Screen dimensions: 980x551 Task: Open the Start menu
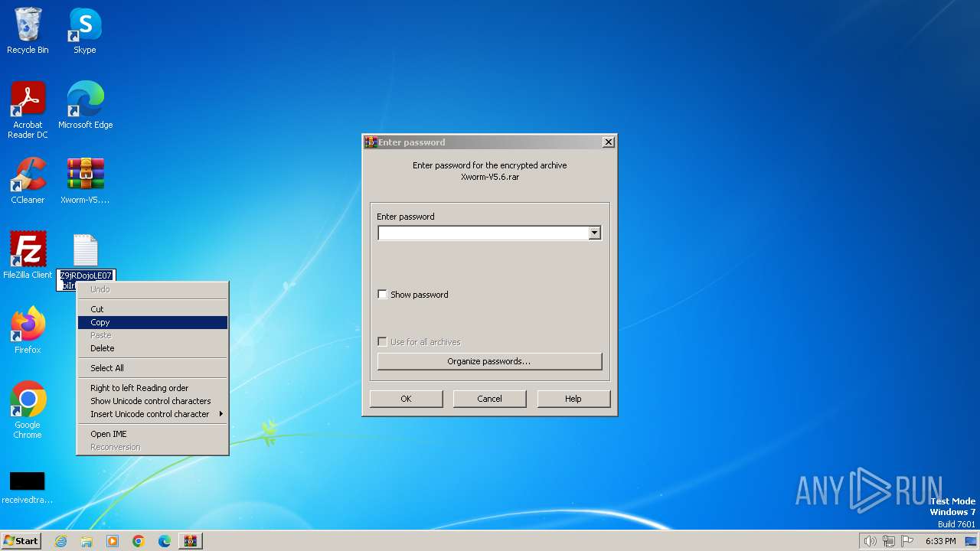pos(21,540)
